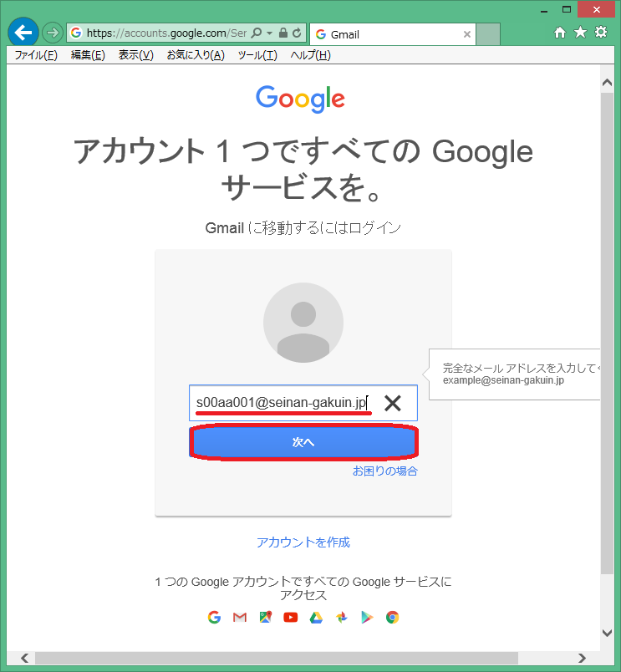Click the Google Drive service icon
621x672 pixels.
(x=316, y=617)
